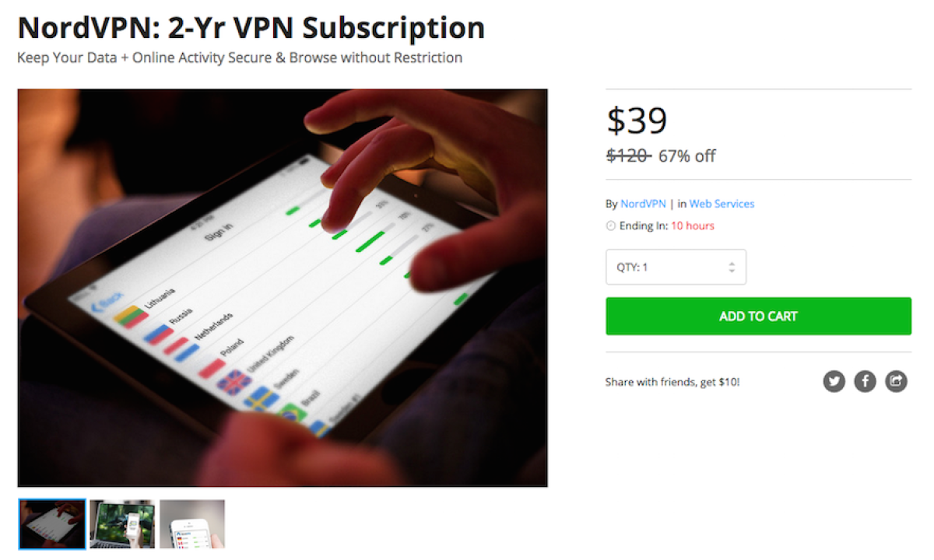This screenshot has height=560, width=934.
Task: Click the 67% off discount label
Action: pos(687,156)
